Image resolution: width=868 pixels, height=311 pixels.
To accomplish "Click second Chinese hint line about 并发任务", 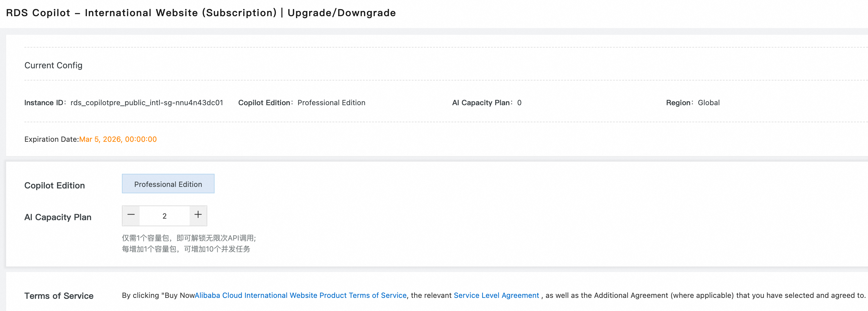I will point(186,249).
